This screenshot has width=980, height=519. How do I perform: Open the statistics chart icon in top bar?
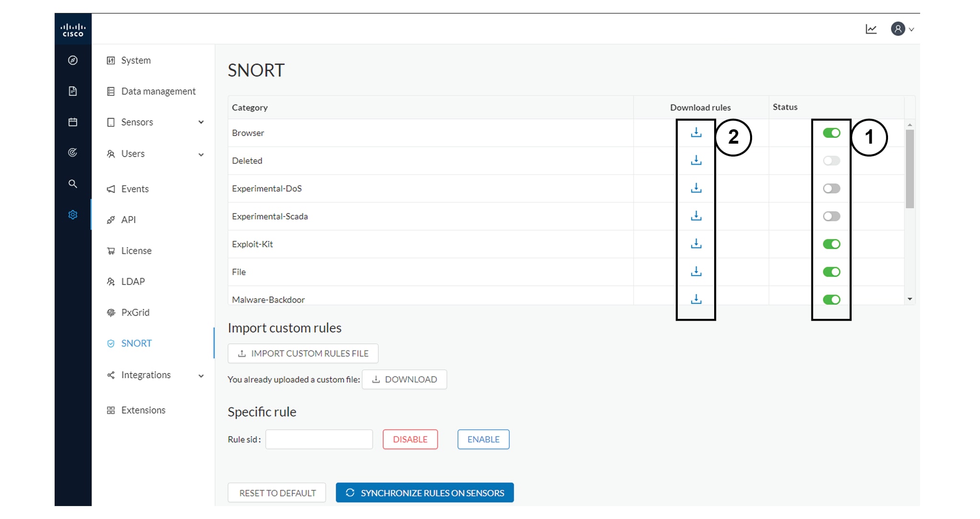pos(871,29)
